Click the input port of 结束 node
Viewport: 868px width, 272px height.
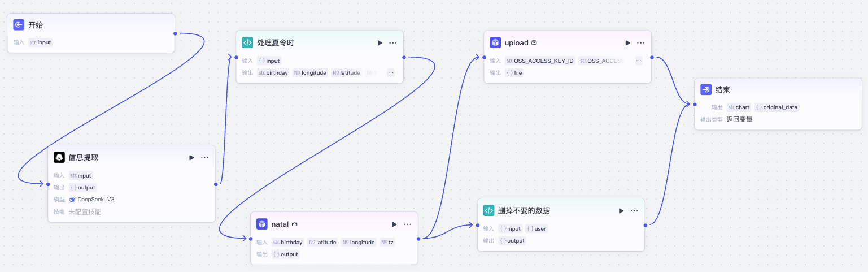[x=694, y=104]
